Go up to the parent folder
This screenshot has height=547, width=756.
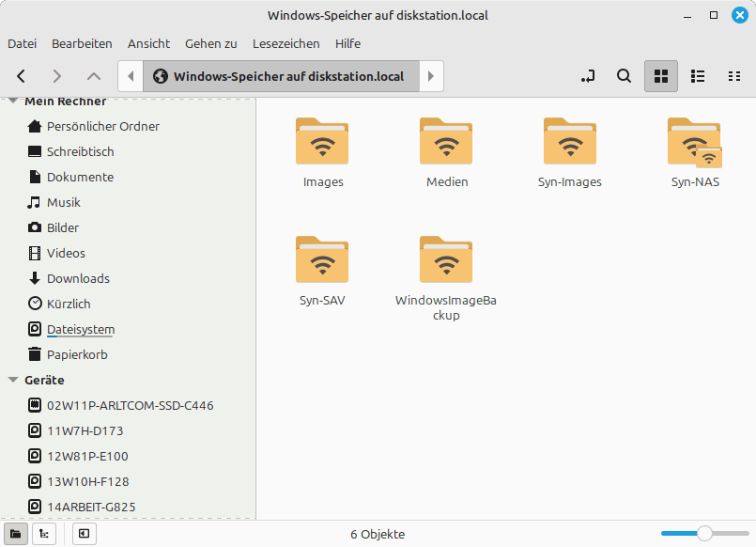click(x=93, y=76)
